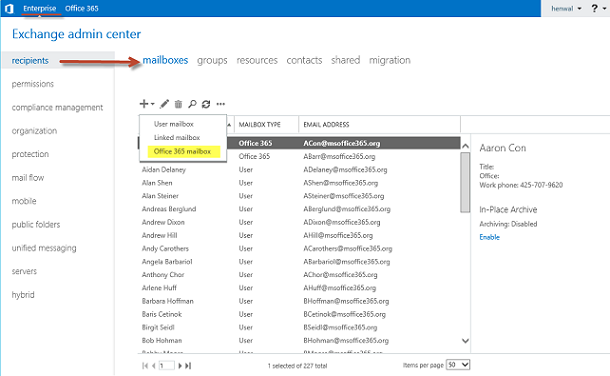Open recipients in the left navigation
This screenshot has width=610, height=376.
click(x=30, y=61)
